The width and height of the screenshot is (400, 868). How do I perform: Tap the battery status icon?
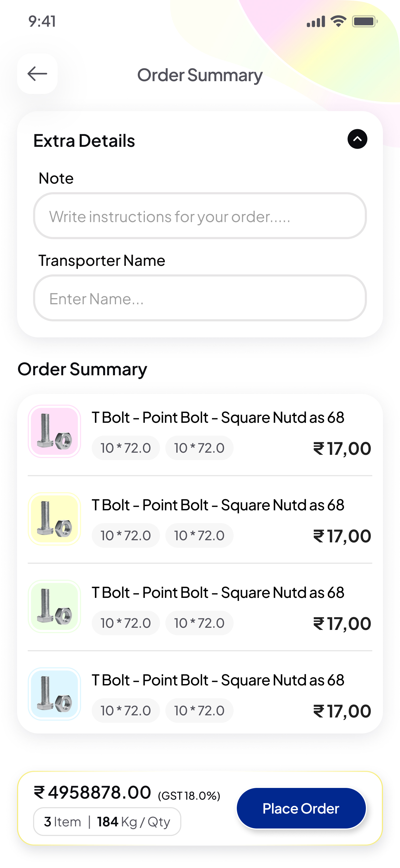click(365, 21)
